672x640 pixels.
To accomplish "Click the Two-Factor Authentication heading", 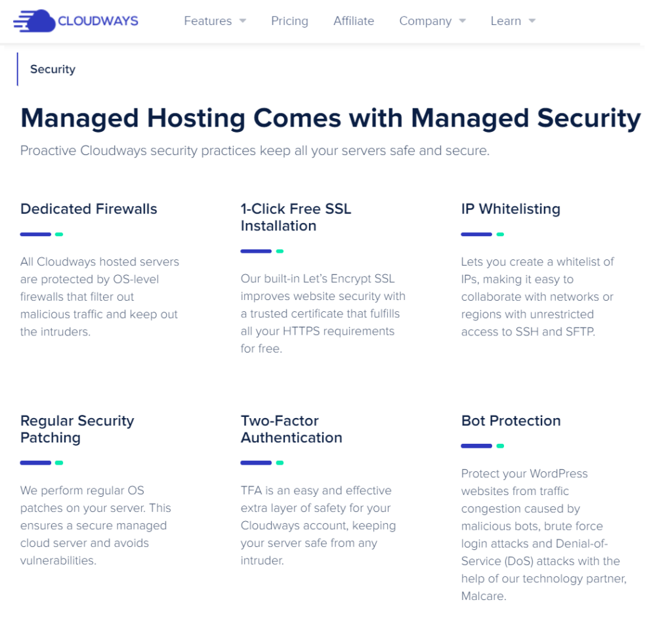I will pos(291,429).
